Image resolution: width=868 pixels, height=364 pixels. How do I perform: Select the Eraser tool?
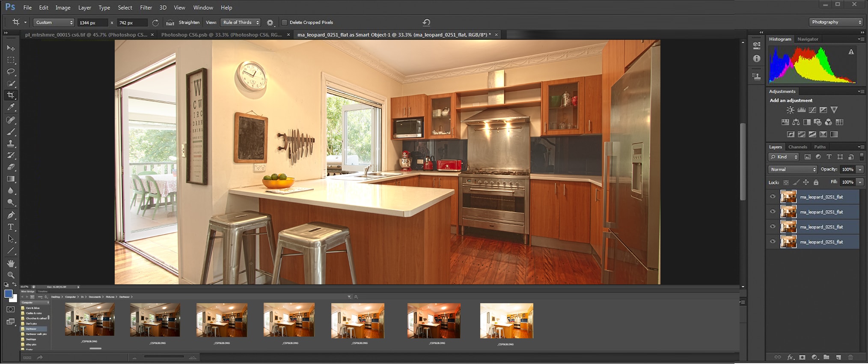tap(11, 167)
